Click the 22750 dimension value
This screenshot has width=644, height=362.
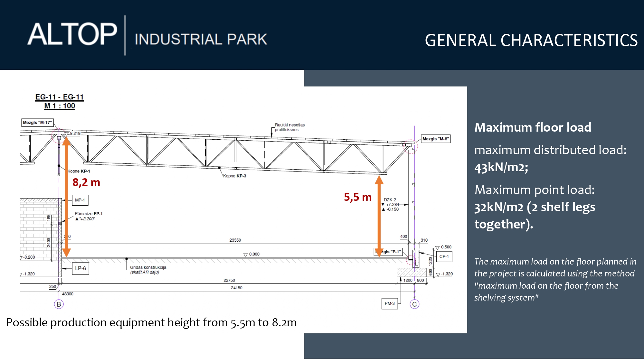click(x=229, y=281)
